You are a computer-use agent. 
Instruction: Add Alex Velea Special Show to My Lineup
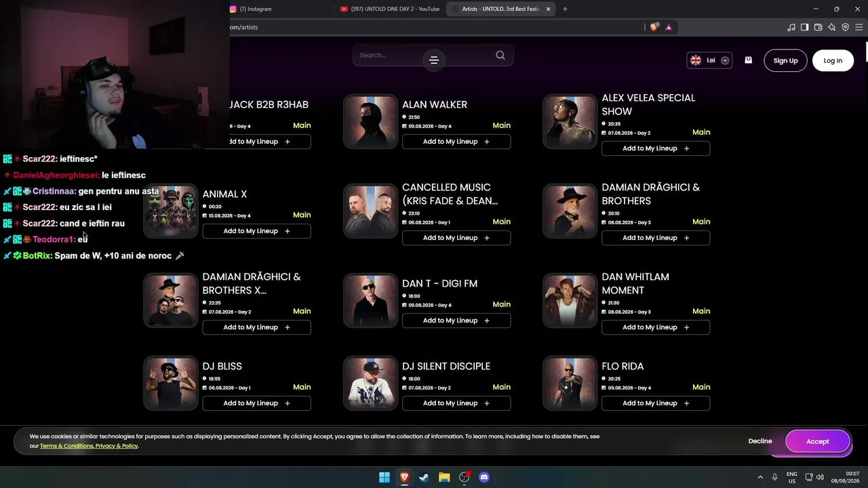point(656,148)
